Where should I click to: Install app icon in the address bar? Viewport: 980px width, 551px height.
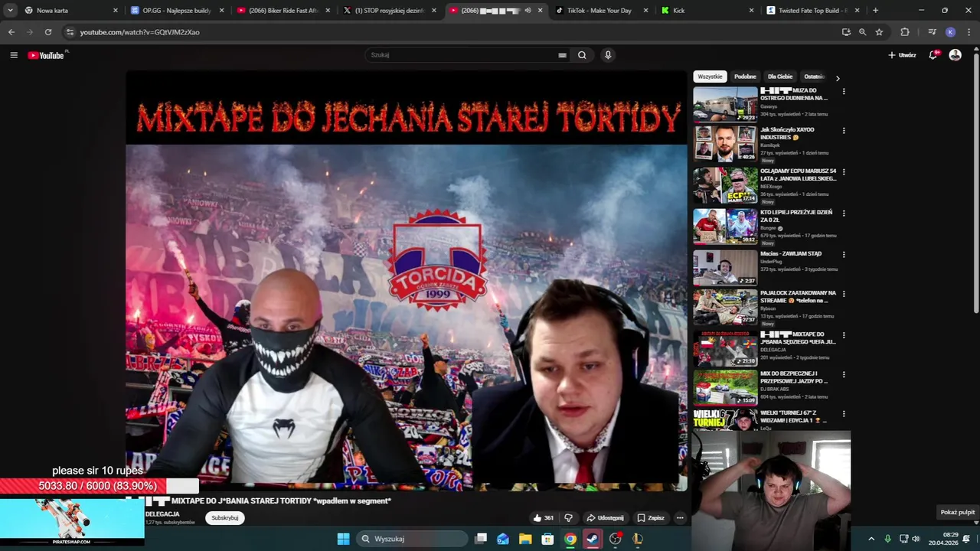846,32
